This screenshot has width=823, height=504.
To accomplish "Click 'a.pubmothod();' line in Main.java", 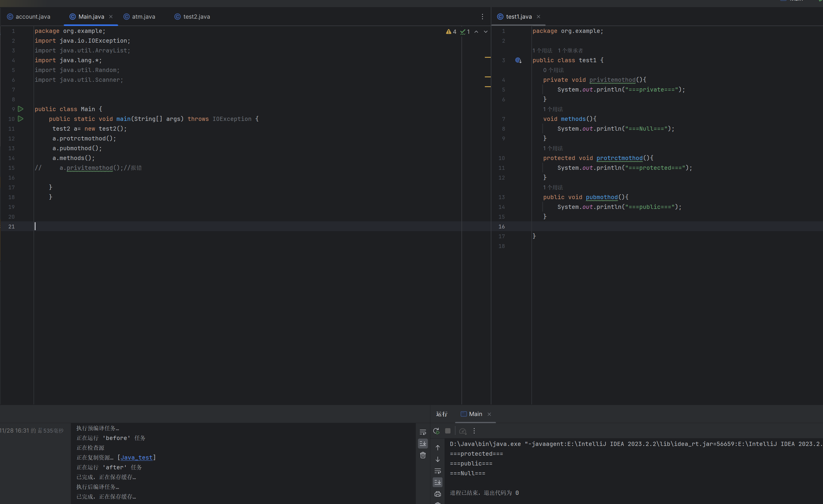I will [77, 148].
